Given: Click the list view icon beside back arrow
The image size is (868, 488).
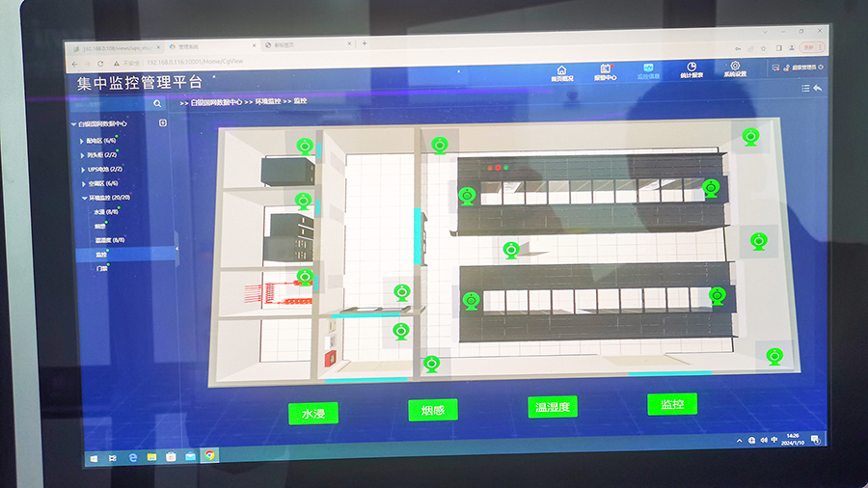Looking at the screenshot, I should [805, 89].
